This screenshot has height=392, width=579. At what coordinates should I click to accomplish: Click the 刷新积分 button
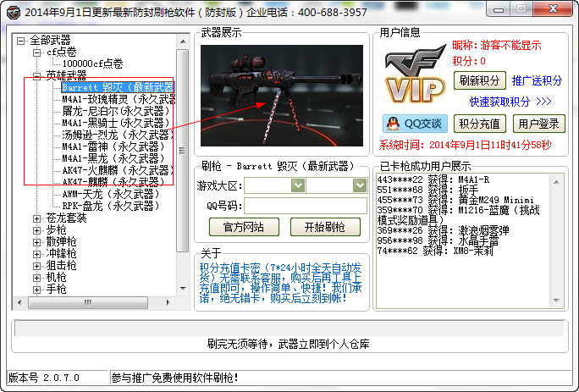(479, 80)
